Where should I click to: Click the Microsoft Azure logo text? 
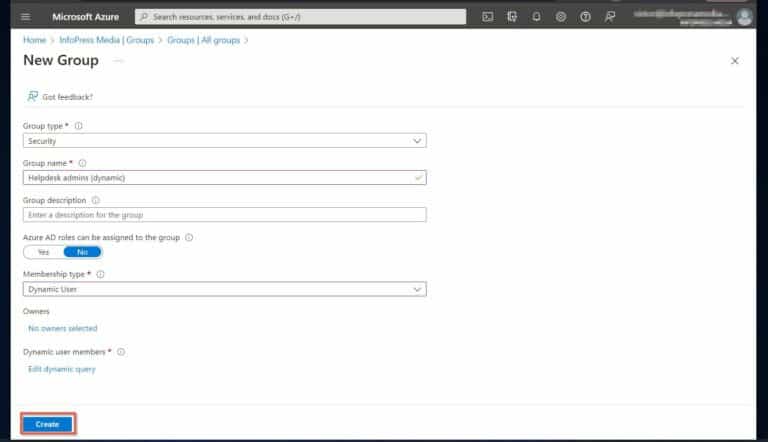[86, 17]
